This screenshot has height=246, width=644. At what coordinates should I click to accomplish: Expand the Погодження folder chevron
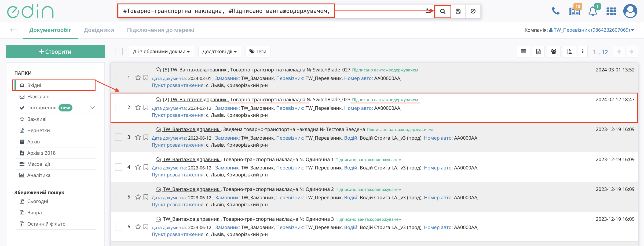92,108
